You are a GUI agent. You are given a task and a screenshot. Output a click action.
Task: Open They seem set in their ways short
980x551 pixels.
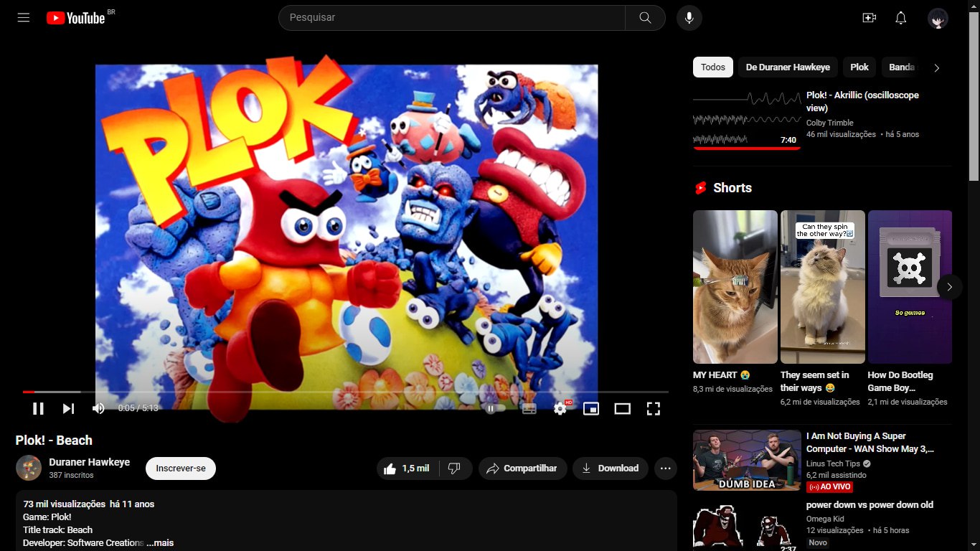[x=823, y=287]
